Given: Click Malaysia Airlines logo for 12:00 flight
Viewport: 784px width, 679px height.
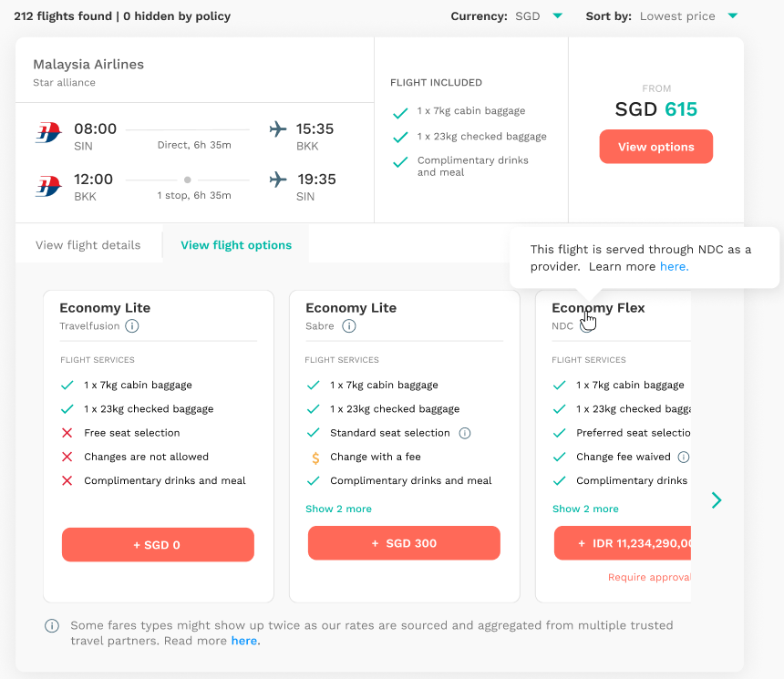Looking at the screenshot, I should pos(47,186).
